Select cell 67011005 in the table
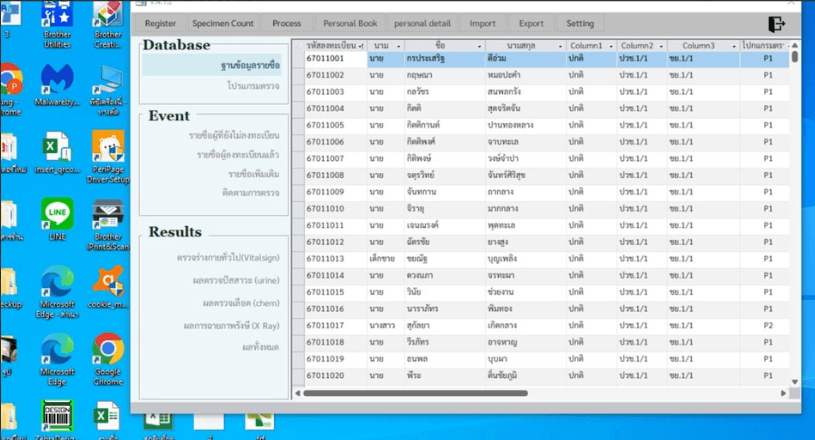The width and height of the screenshot is (815, 440). pos(335,125)
